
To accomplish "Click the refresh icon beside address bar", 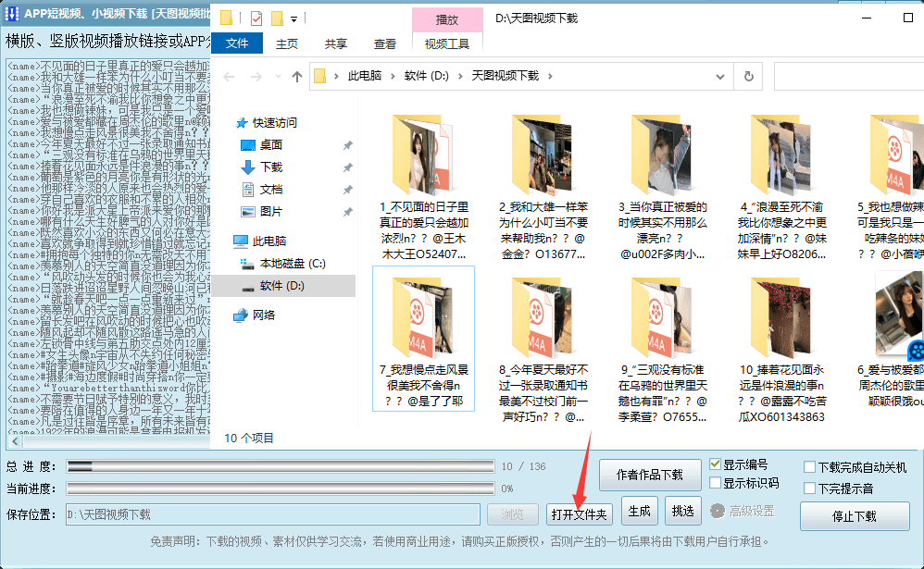I will point(748,77).
